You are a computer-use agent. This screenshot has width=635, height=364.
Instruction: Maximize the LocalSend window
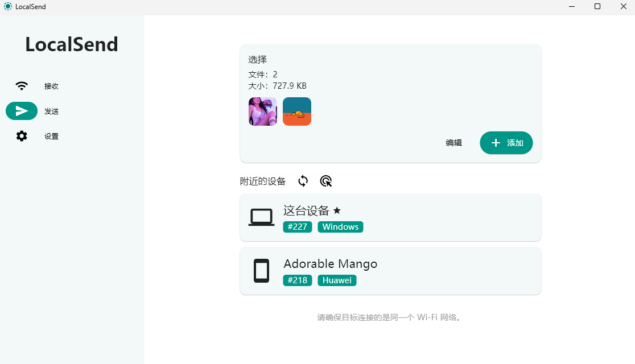(x=597, y=6)
